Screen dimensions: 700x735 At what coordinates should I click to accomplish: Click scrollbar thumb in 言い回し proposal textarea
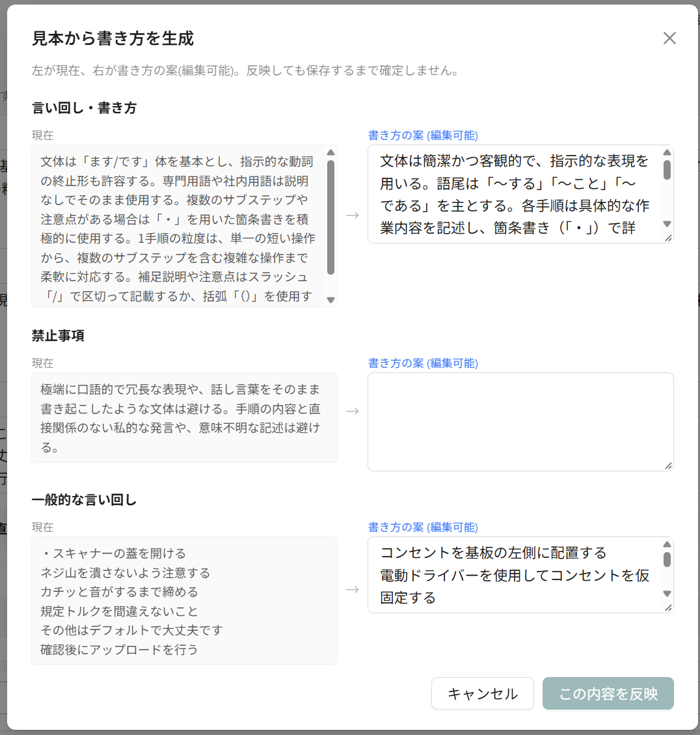(x=667, y=170)
